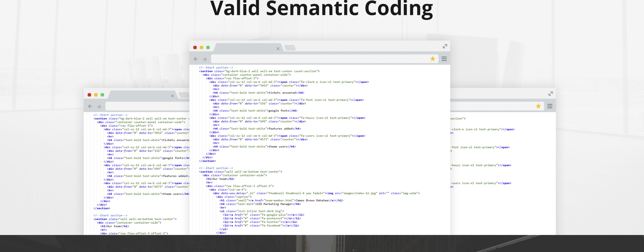Click the data-to="699" line in center window

coord(259,122)
